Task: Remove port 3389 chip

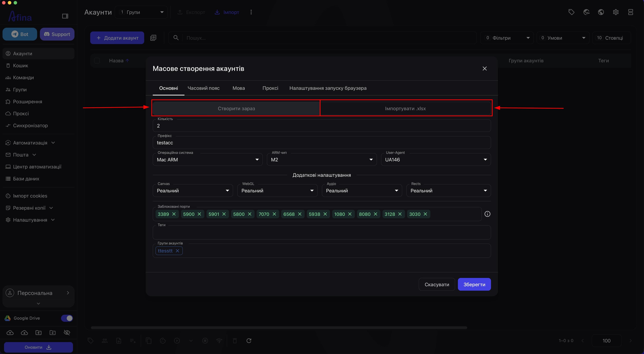Action: pyautogui.click(x=174, y=214)
